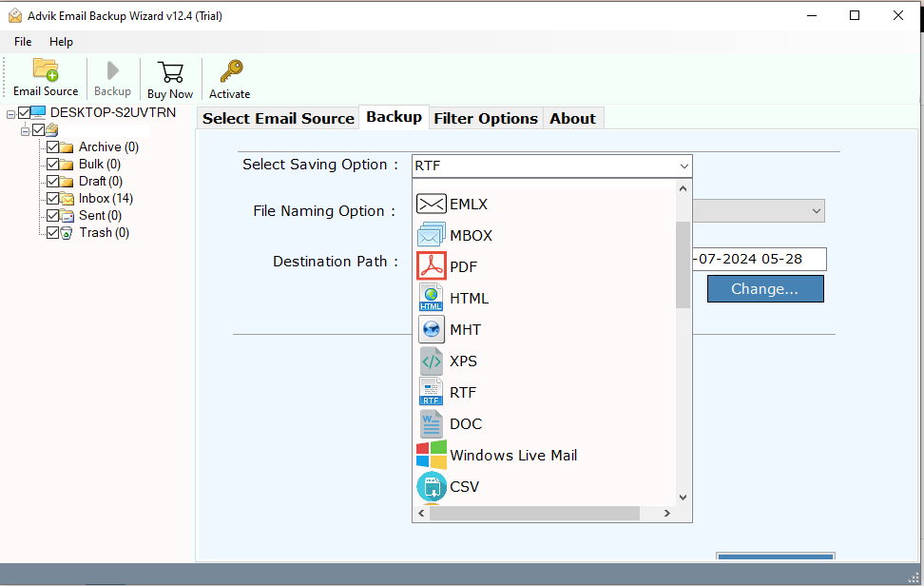
Task: Select the CSV saving format
Action: coord(464,486)
